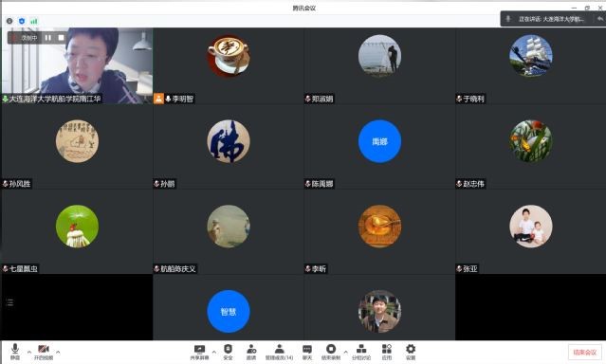Open the Chat icon

point(307,352)
